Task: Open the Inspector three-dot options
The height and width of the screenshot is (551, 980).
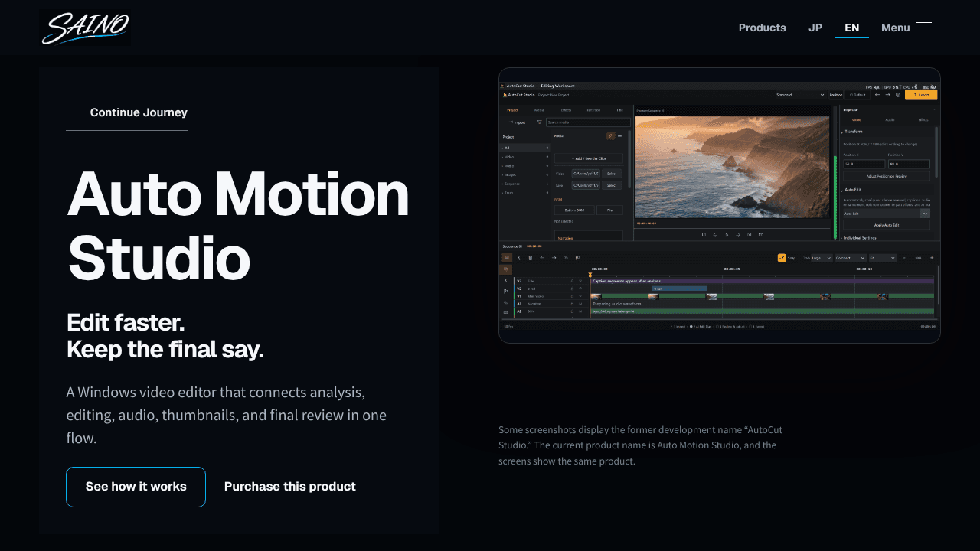Action: coord(934,109)
